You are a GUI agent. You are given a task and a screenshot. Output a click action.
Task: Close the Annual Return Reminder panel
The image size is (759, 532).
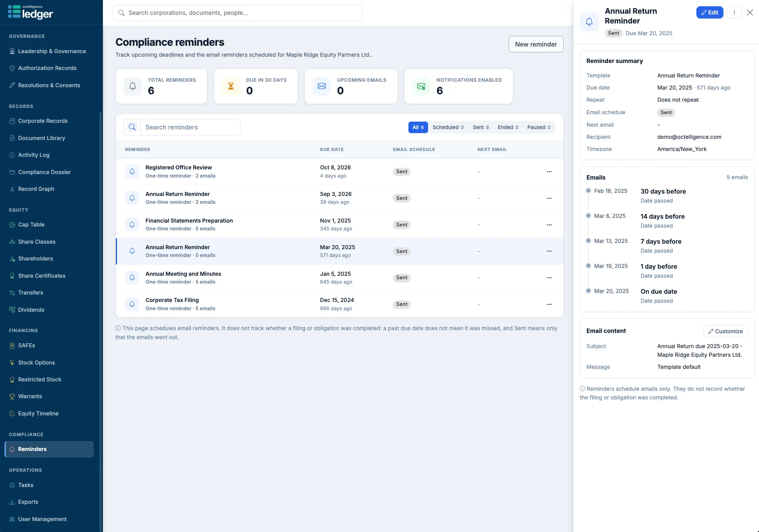750,13
